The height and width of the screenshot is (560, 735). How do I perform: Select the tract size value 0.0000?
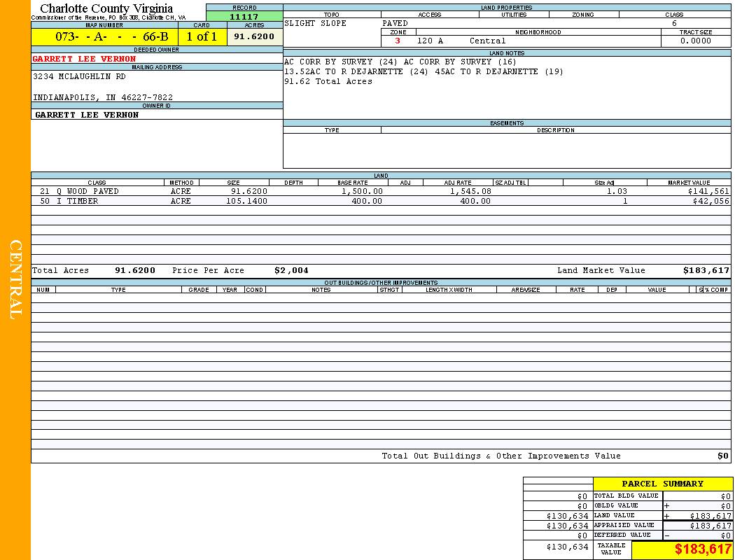click(x=695, y=41)
